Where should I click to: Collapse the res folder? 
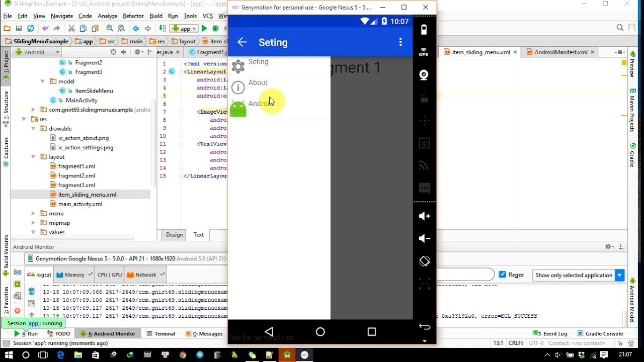tap(24, 119)
